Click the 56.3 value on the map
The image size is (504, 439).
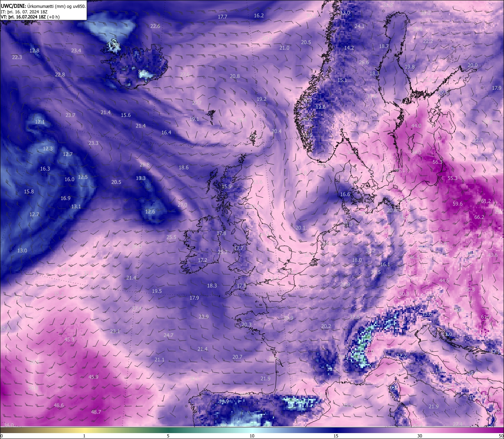click(437, 162)
